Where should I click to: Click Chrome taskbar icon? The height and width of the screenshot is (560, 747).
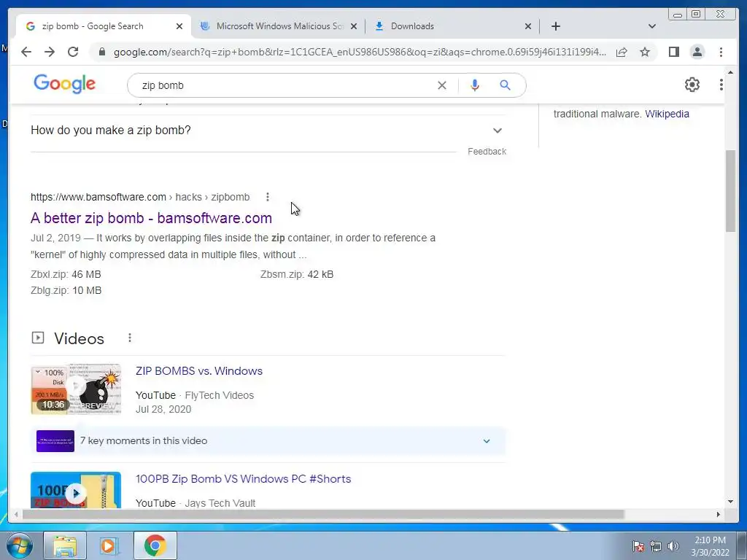coord(155,545)
